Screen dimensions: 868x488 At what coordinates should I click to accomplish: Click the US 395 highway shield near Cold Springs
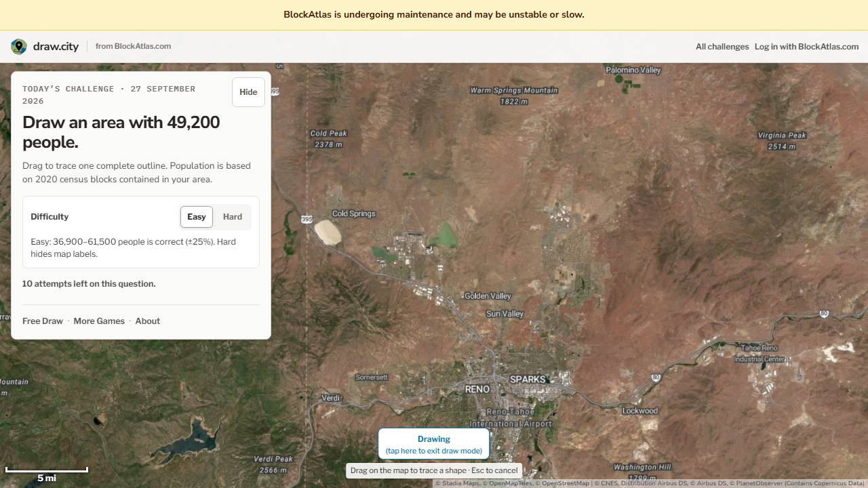pyautogui.click(x=307, y=219)
